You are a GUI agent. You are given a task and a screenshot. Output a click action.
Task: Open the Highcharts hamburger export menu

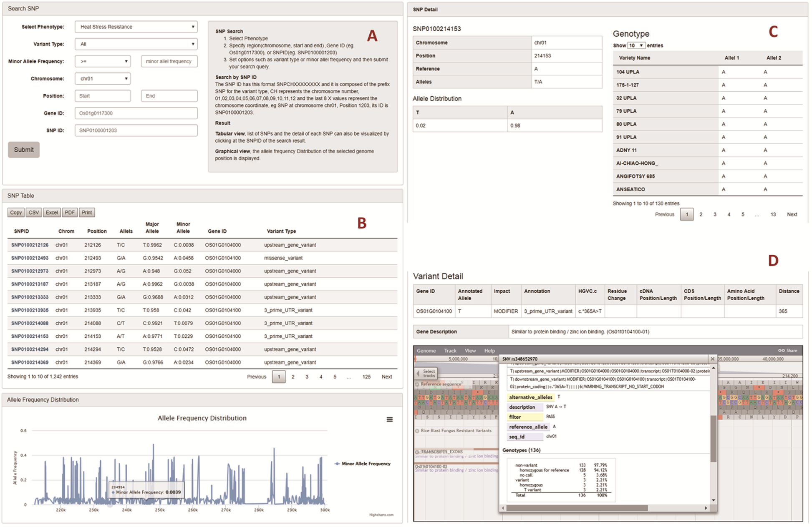point(389,419)
